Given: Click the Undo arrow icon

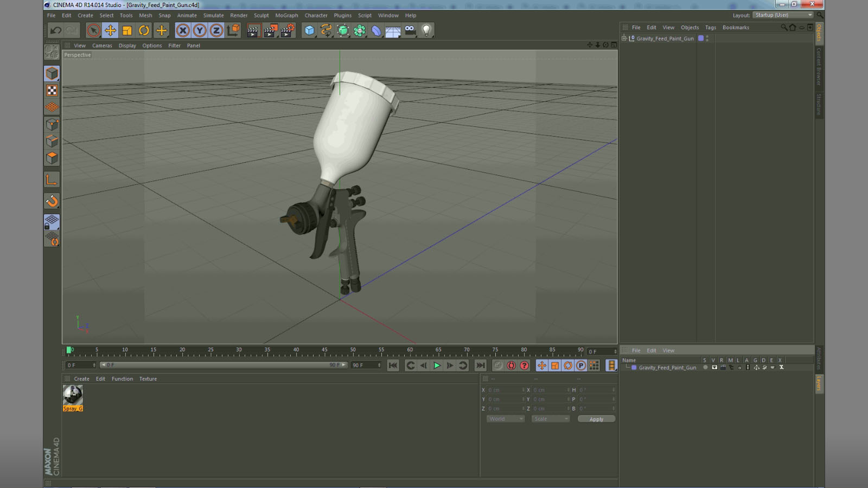Looking at the screenshot, I should (56, 30).
